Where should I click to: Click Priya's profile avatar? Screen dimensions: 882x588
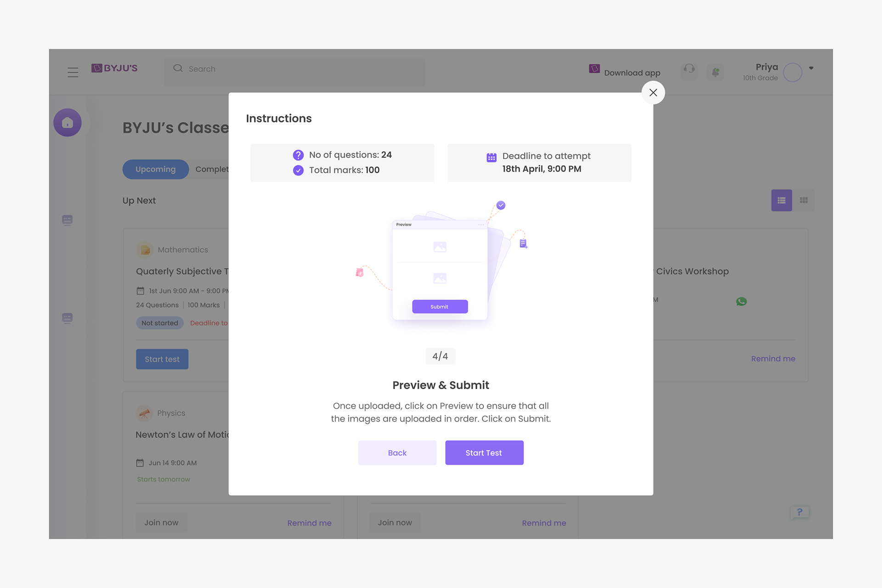click(792, 72)
